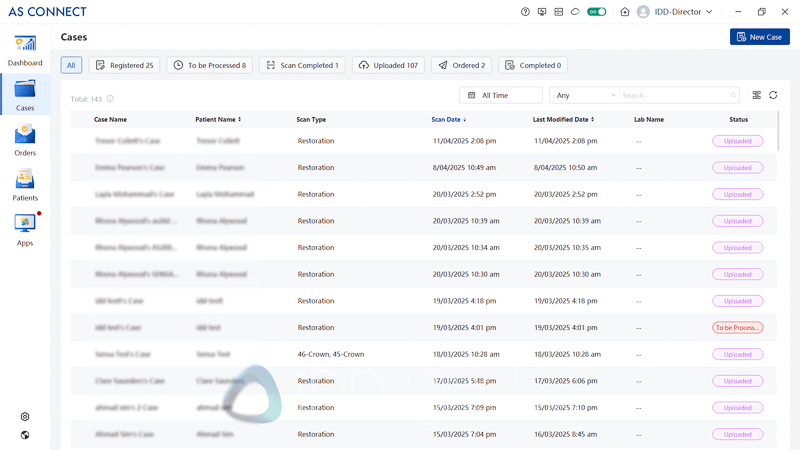The image size is (800, 450).
Task: Open settings gear at sidebar bottom
Action: 25,417
